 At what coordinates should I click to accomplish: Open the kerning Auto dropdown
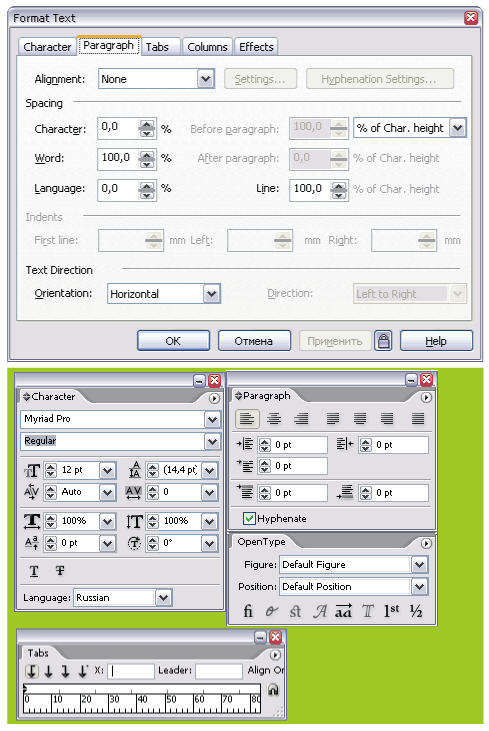pos(108,492)
